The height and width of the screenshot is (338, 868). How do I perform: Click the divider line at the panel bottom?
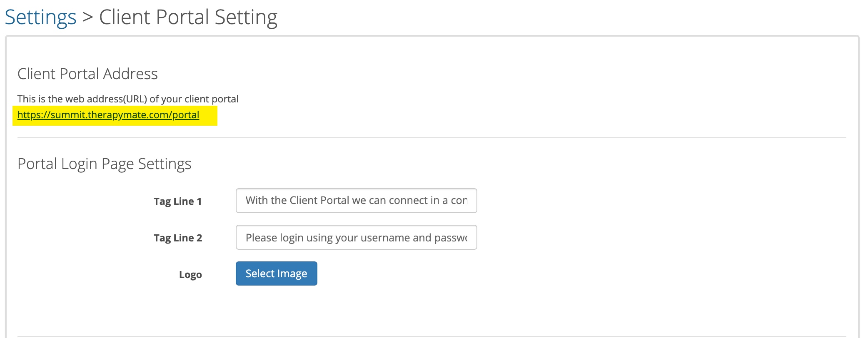432,336
